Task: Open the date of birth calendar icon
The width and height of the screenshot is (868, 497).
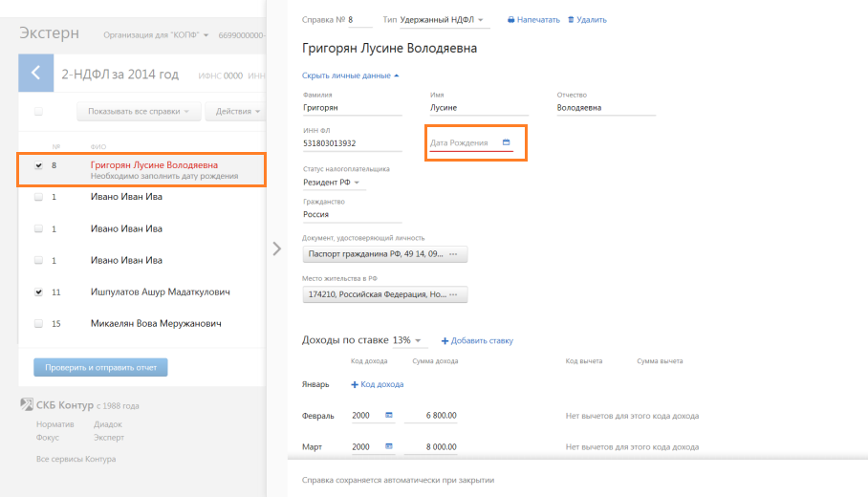Action: click(507, 142)
